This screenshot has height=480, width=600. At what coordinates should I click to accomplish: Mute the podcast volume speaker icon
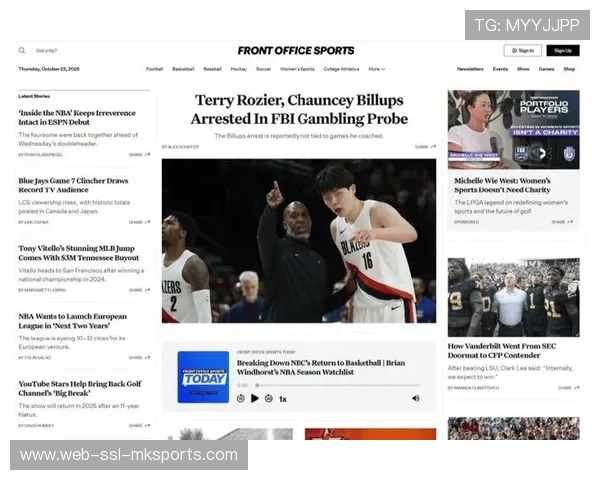click(x=416, y=398)
